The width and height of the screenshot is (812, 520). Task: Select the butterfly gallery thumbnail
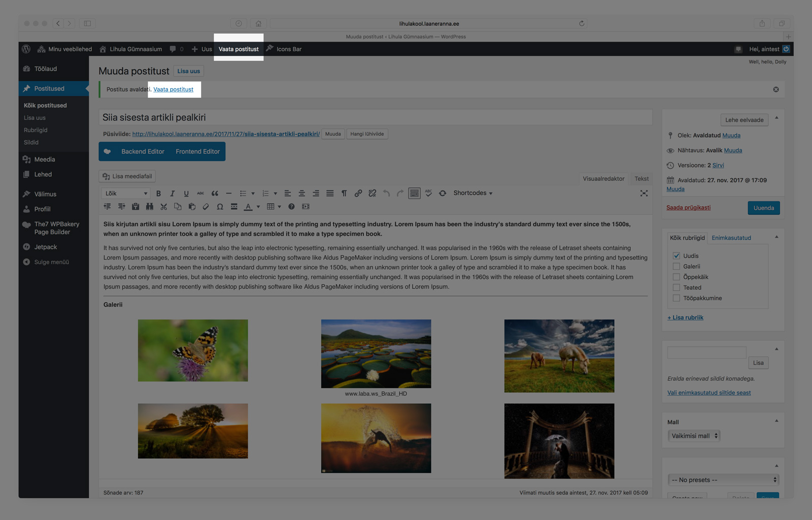(x=193, y=350)
